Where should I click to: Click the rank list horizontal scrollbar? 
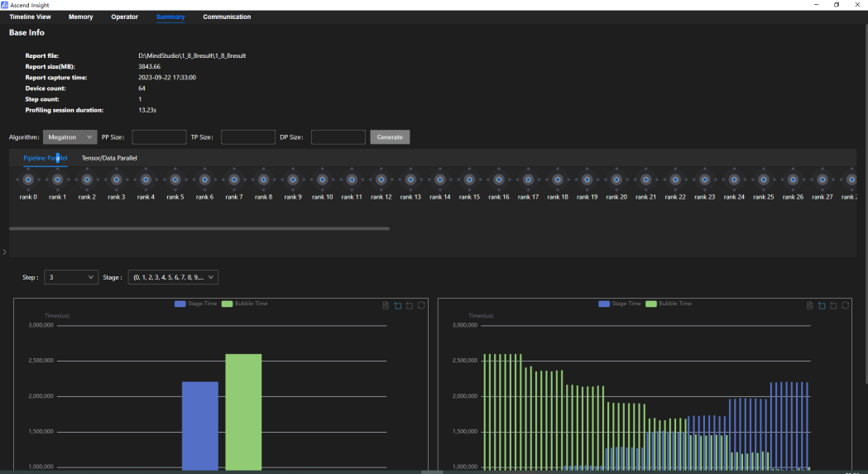(199, 228)
